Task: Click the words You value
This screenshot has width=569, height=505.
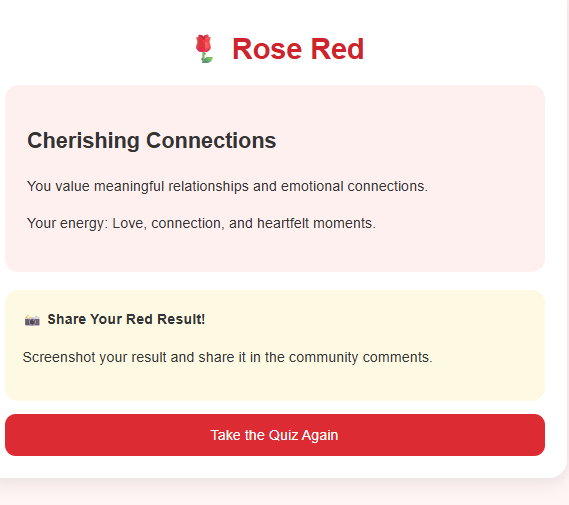Action: click(58, 186)
